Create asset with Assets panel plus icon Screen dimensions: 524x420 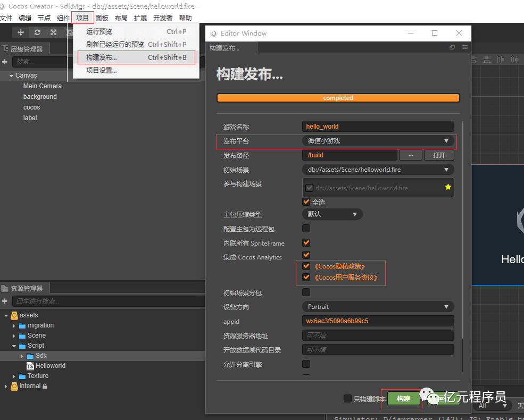(4, 301)
